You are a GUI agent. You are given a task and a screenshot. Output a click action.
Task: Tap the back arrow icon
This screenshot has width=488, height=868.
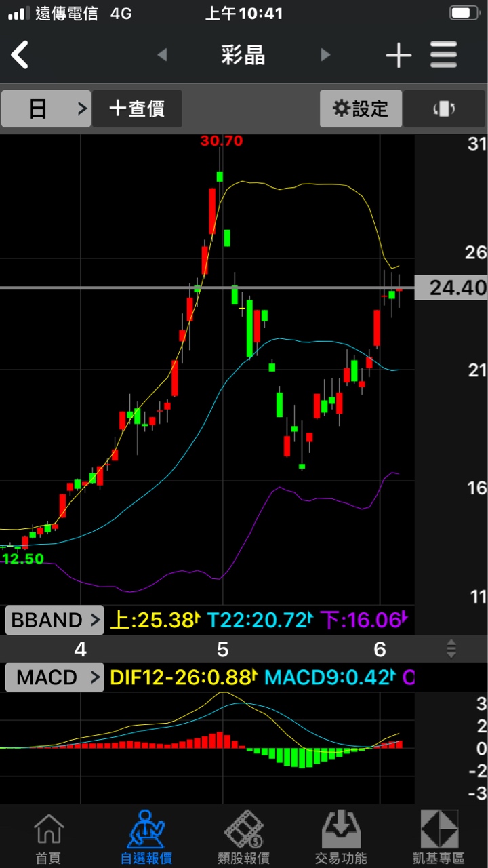20,54
